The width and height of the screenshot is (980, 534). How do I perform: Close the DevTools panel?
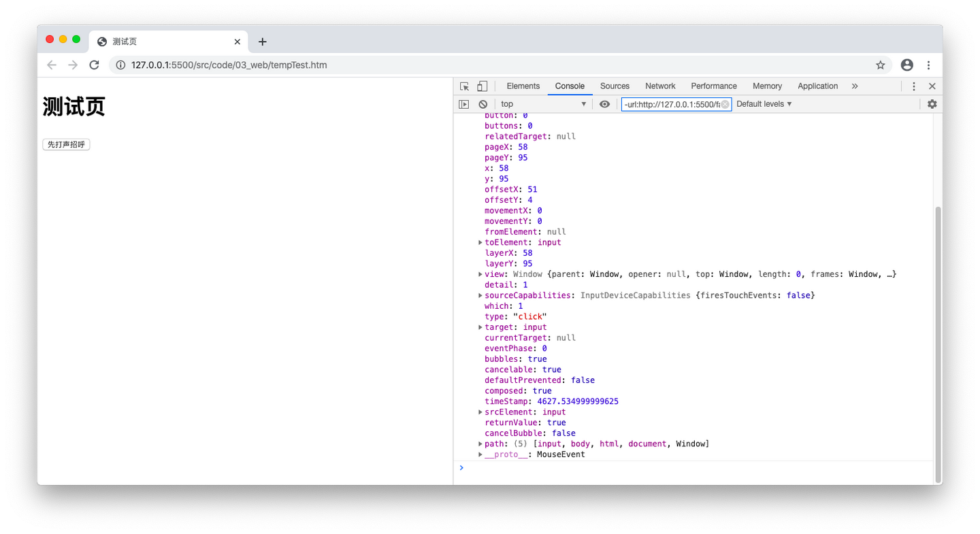[932, 86]
